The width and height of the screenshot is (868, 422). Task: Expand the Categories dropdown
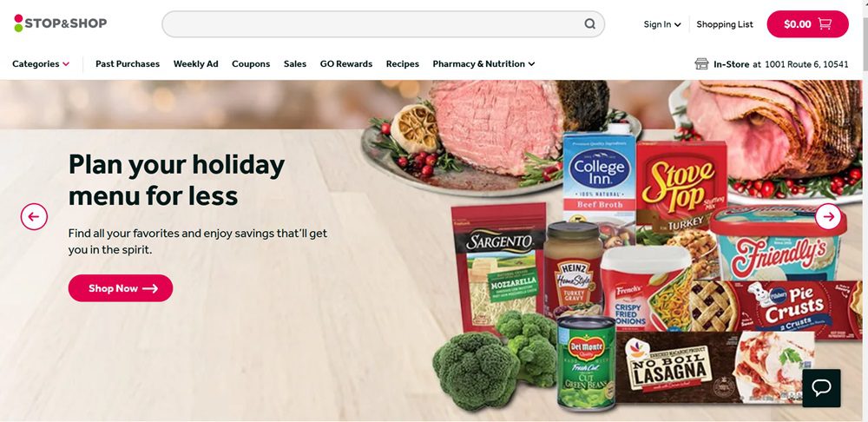click(x=41, y=63)
